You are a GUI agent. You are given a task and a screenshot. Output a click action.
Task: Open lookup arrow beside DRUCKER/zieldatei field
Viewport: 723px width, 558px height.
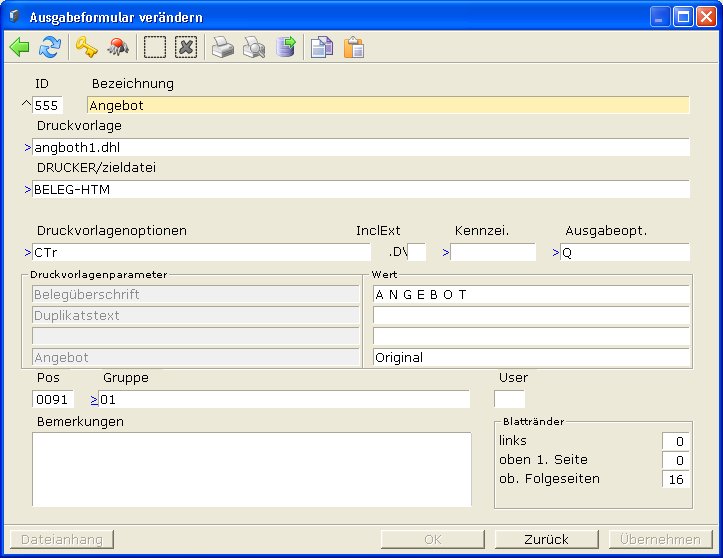click(28, 189)
